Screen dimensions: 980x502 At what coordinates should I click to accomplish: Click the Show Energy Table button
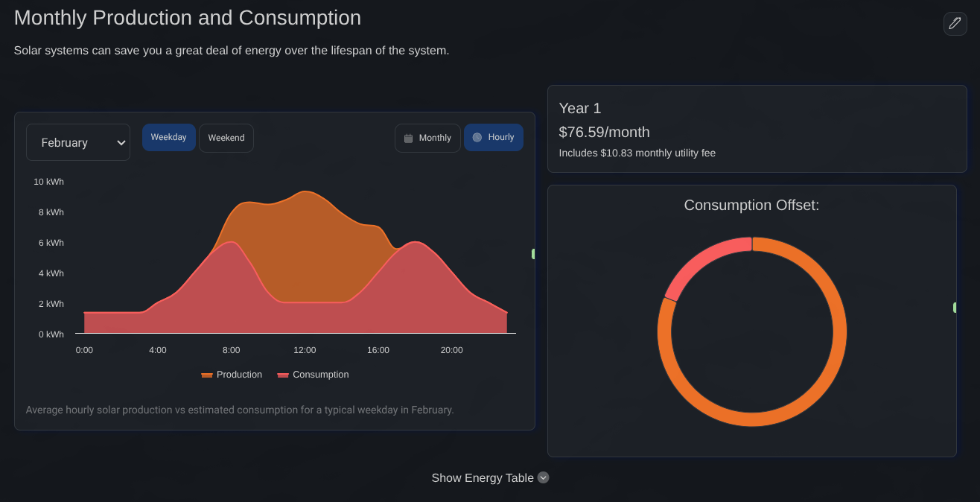[482, 477]
